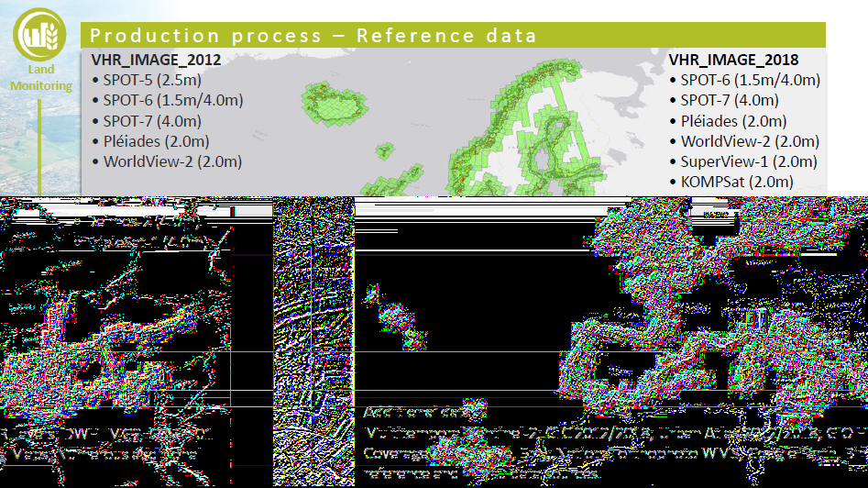Click the 'SuperView-1 (2.0m)' list entry
The height and width of the screenshot is (488, 868).
(749, 161)
